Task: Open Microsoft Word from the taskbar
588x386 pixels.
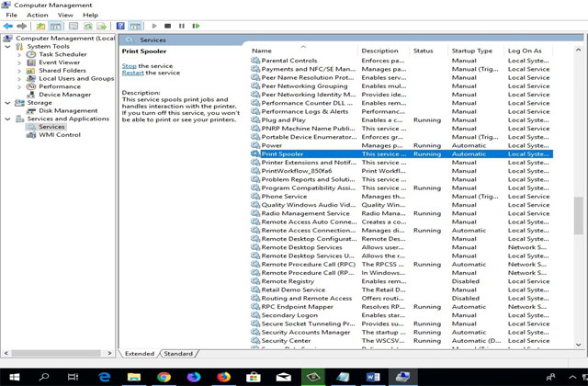Action: pos(373,377)
